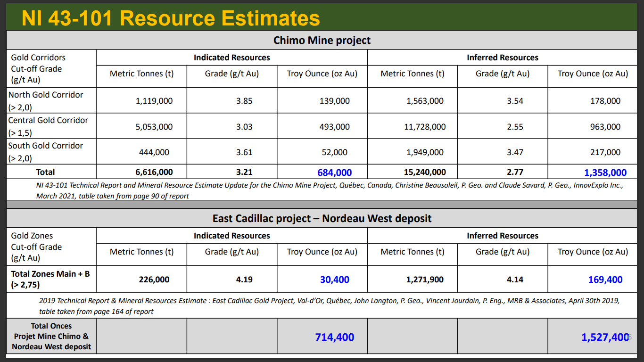
Task: Click the '493,000' ounce value
Action: coord(334,127)
